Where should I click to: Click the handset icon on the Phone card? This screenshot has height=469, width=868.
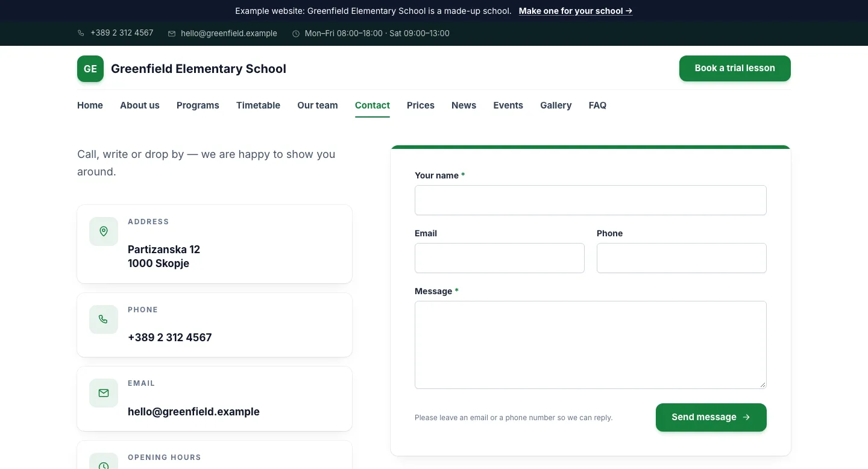click(x=104, y=319)
